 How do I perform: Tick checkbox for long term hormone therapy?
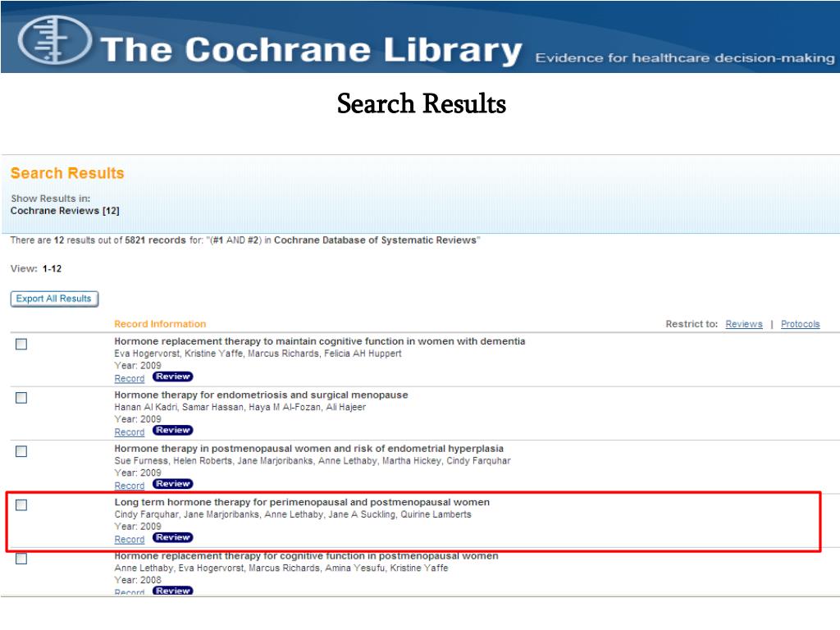pyautogui.click(x=21, y=504)
